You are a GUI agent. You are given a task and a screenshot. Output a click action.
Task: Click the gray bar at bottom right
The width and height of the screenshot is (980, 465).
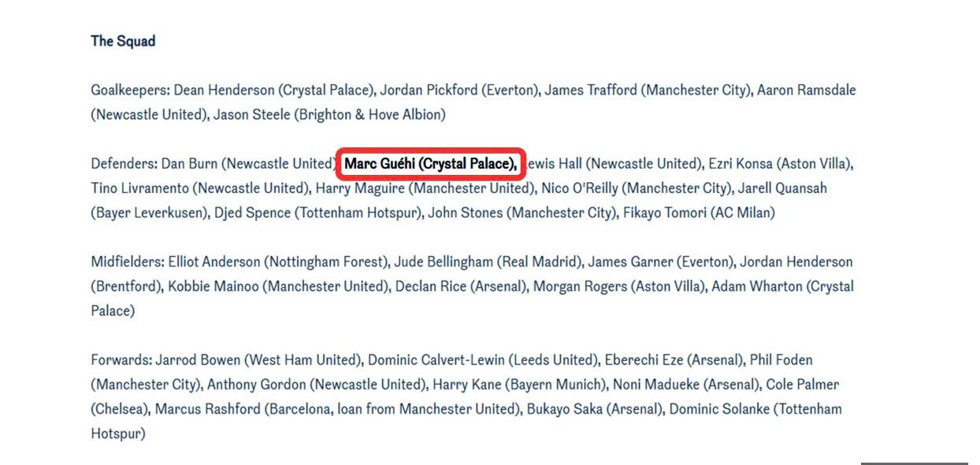[x=914, y=463]
